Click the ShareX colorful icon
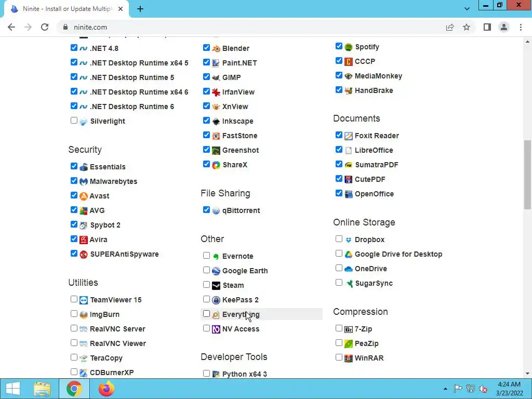Image resolution: width=532 pixels, height=399 pixels. (216, 165)
